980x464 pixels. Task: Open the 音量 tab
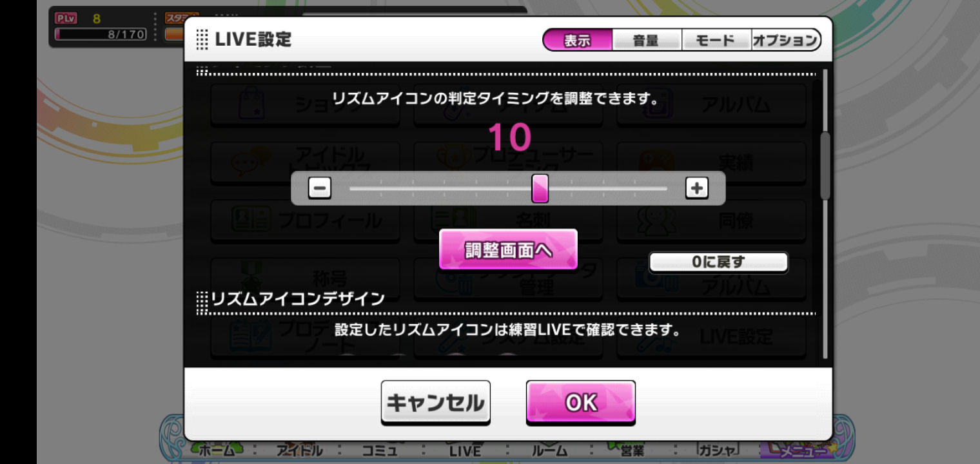coord(646,40)
